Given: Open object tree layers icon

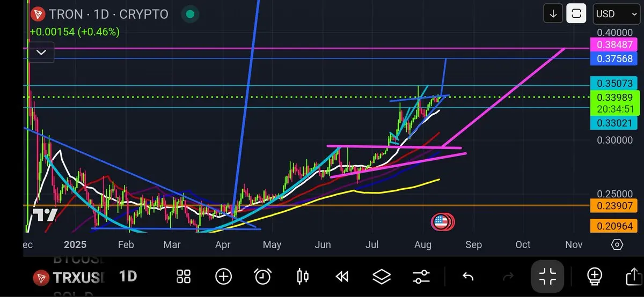Looking at the screenshot, I should (382, 277).
